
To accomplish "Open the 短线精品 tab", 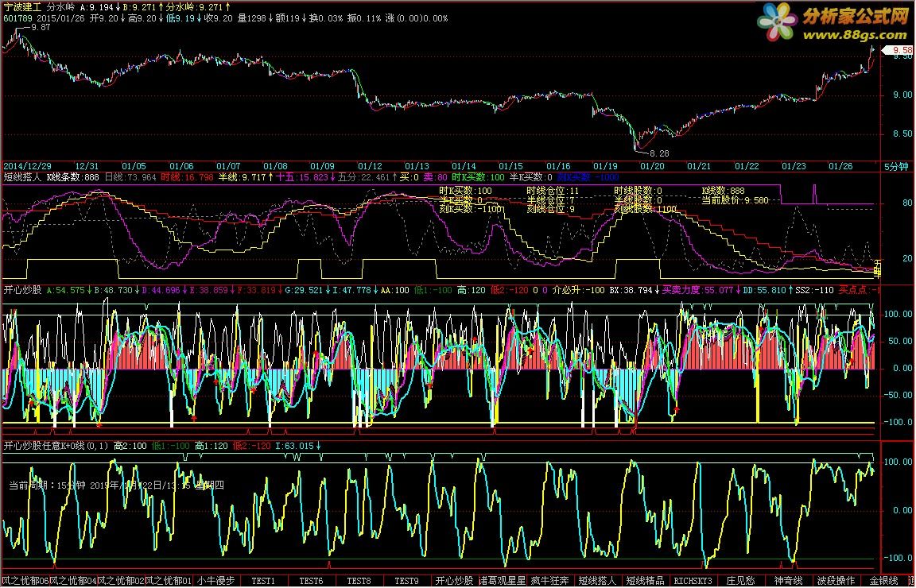I will [646, 581].
